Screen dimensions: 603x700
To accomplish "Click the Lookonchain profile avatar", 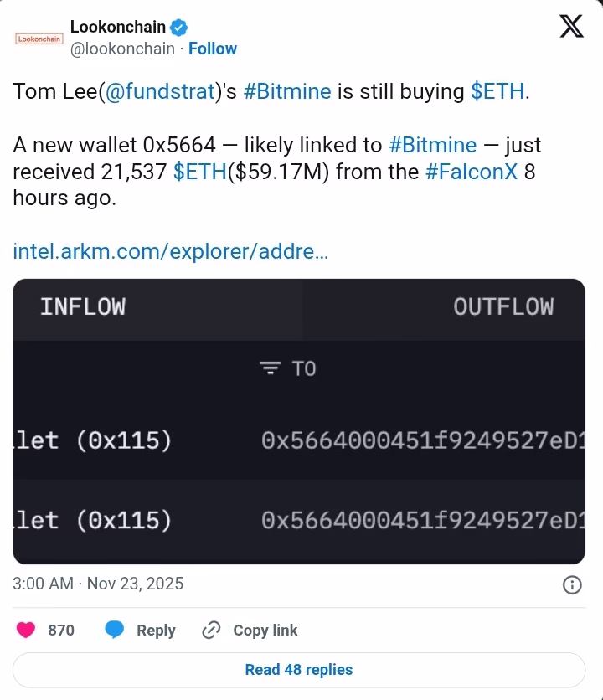I will click(39, 39).
